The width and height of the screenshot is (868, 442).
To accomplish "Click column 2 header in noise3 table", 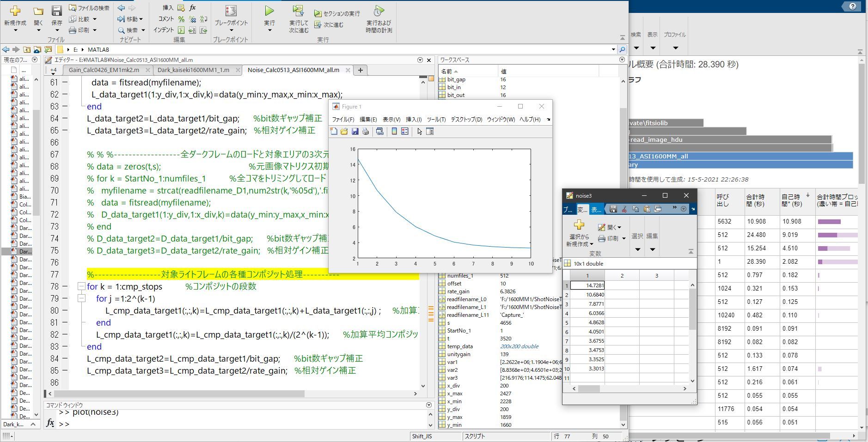I will click(x=622, y=276).
